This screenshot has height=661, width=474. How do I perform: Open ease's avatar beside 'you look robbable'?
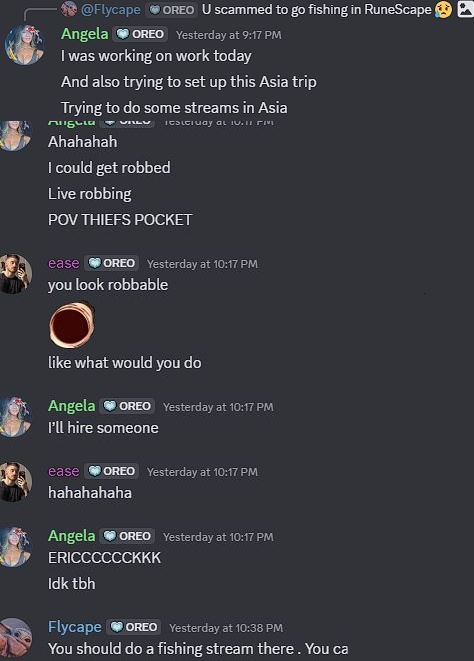pyautogui.click(x=15, y=274)
